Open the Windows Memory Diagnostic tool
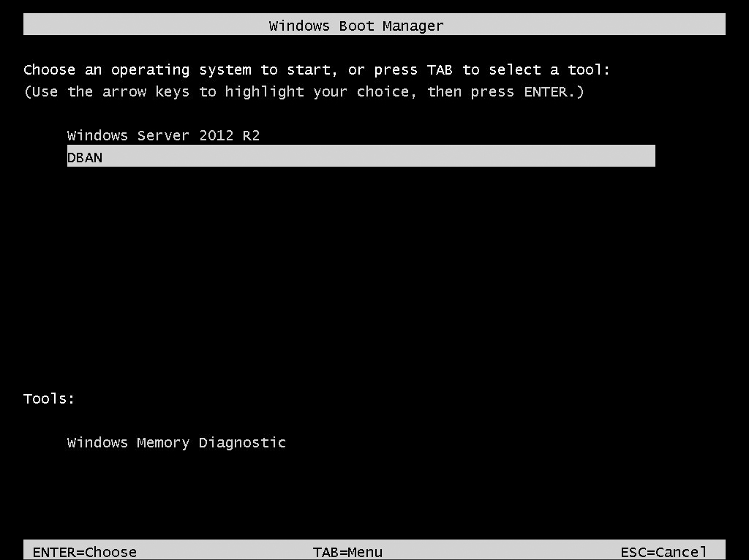 (176, 443)
